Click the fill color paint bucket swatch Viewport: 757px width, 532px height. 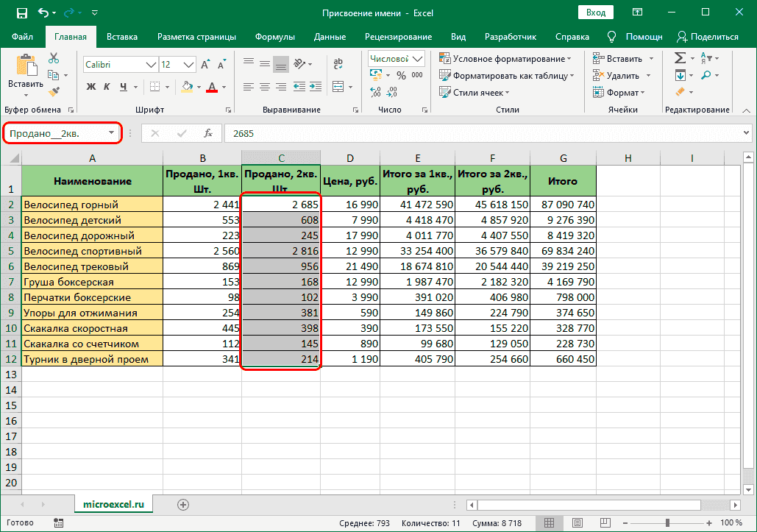(x=187, y=87)
